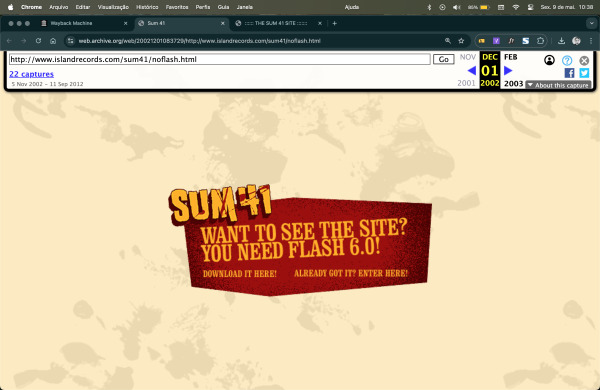Viewport: 600px width, 390px height.
Task: Expand the tab search dropdown arrow
Action: (x=591, y=23)
